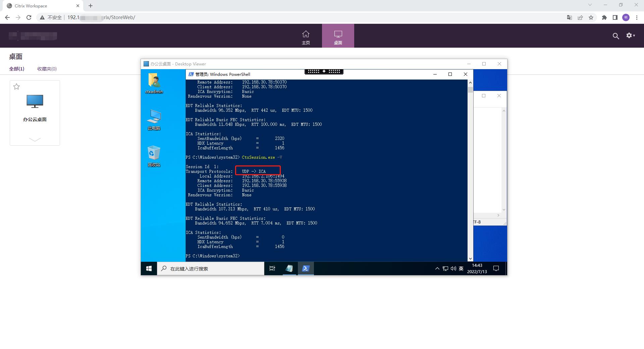Expand the Desktop Viewer toolbar handle
Viewport: 644px width, 349px height.
(324, 71)
